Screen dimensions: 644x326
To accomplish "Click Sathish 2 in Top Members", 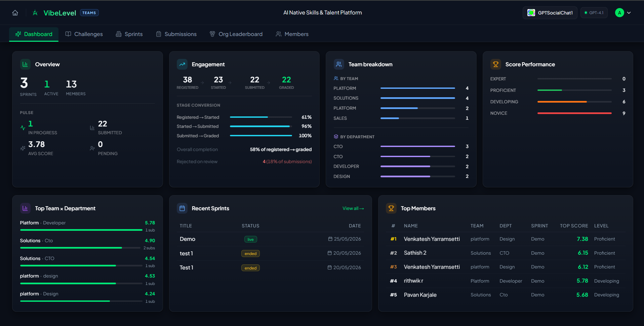I will click(x=415, y=253).
